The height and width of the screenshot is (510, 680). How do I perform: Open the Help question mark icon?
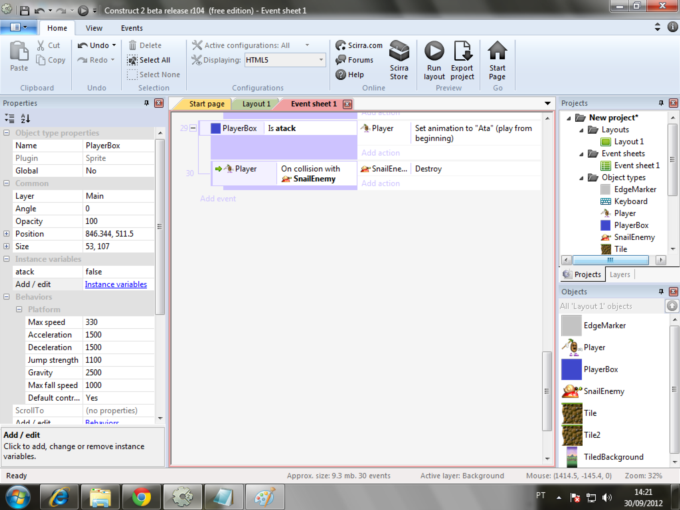click(340, 75)
